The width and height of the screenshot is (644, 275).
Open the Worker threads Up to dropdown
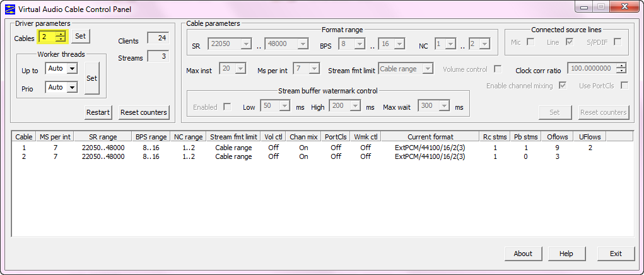click(73, 69)
